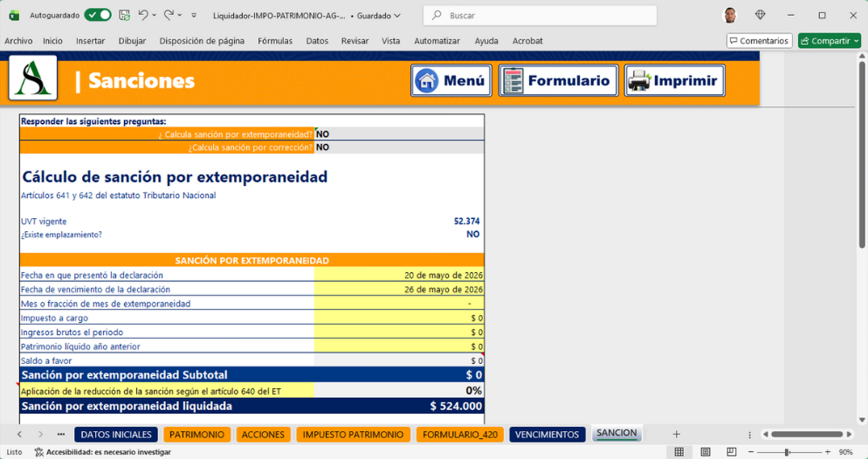The height and width of the screenshot is (459, 868).
Task: Click the Formulario button
Action: click(x=559, y=81)
